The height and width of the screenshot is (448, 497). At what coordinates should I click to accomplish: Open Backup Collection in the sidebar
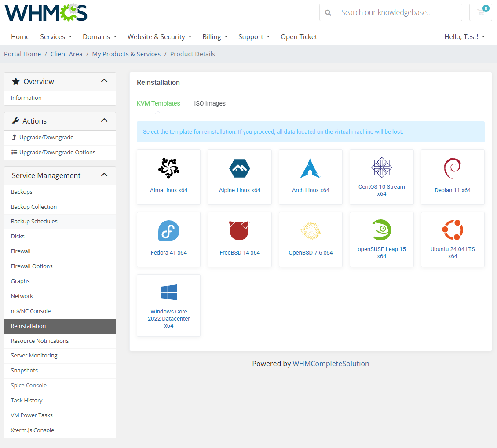pyautogui.click(x=60, y=207)
